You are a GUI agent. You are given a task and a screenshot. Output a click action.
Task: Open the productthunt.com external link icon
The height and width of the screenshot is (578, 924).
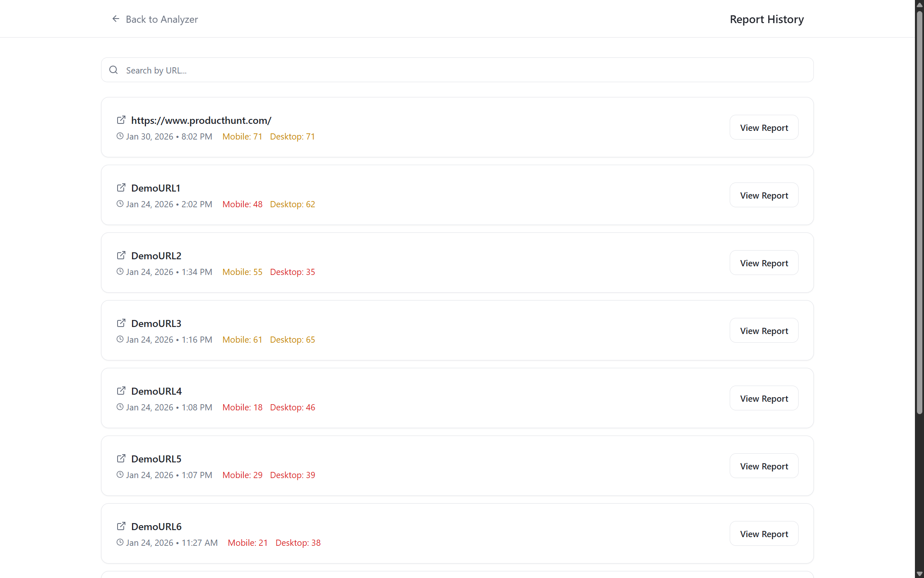tap(121, 120)
